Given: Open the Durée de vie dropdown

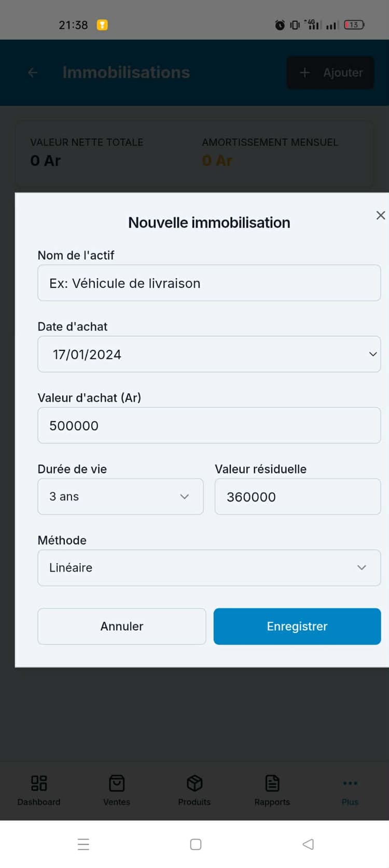Looking at the screenshot, I should [120, 496].
